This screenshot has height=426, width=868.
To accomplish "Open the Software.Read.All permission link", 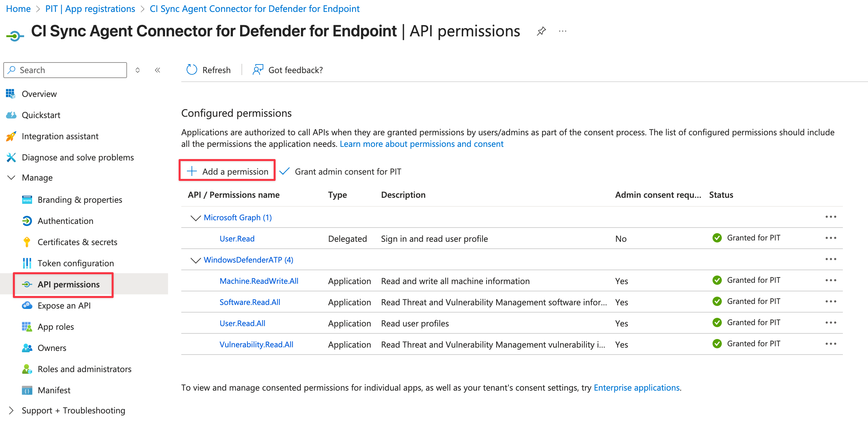I will tap(250, 302).
